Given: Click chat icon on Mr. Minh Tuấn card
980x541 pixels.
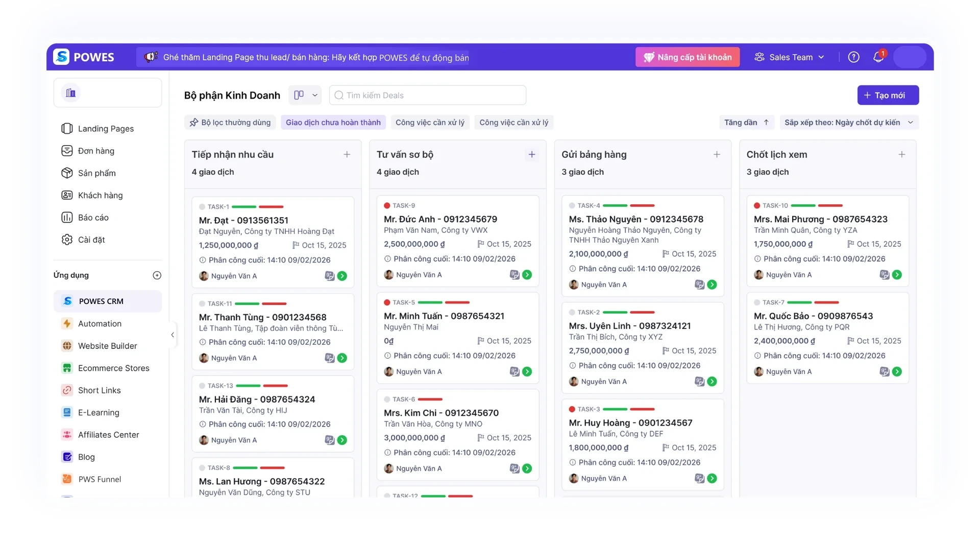Looking at the screenshot, I should [514, 371].
